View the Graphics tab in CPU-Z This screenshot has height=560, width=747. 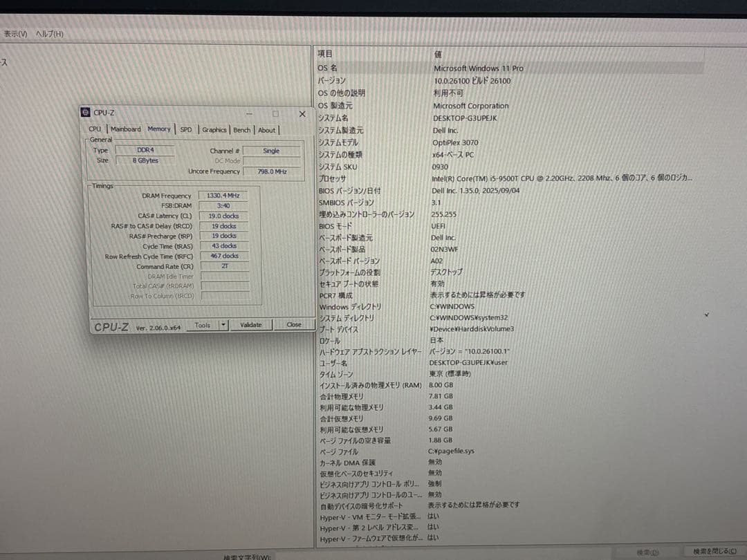214,129
